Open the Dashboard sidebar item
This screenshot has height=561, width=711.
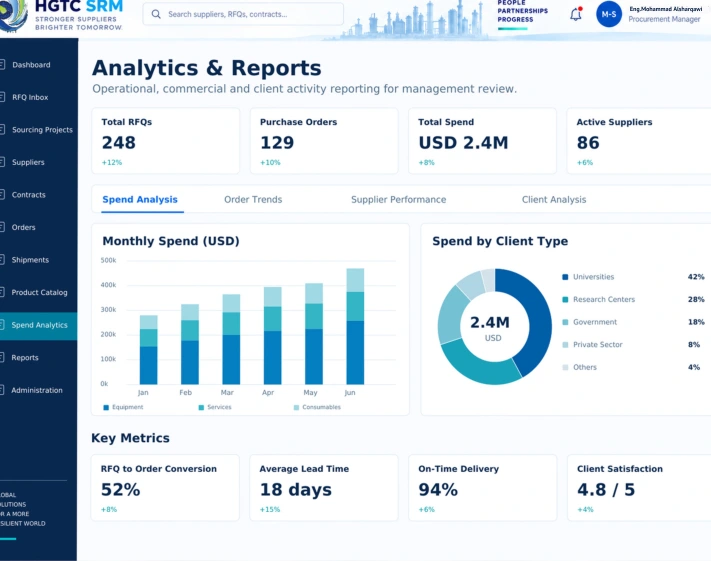pos(39,65)
